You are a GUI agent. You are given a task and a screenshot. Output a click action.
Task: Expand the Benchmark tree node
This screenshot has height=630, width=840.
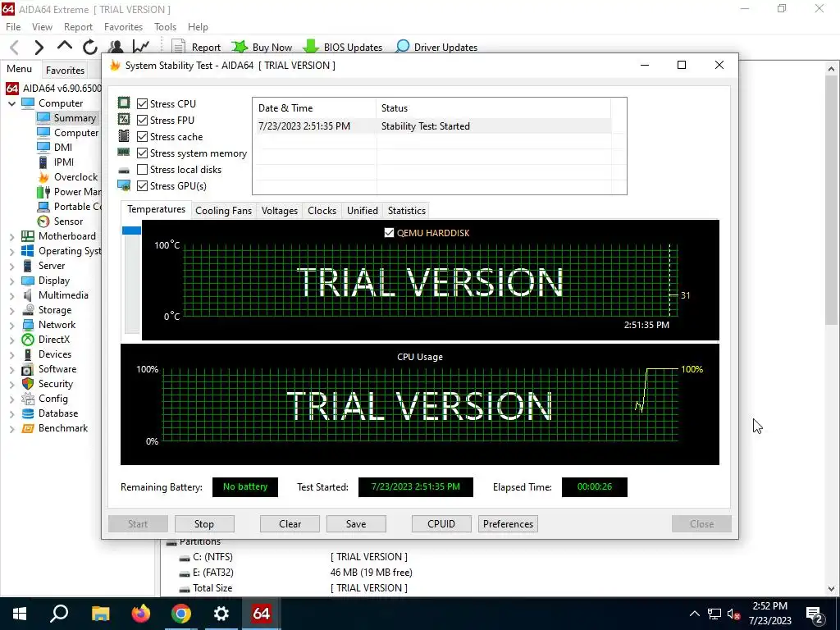point(11,428)
